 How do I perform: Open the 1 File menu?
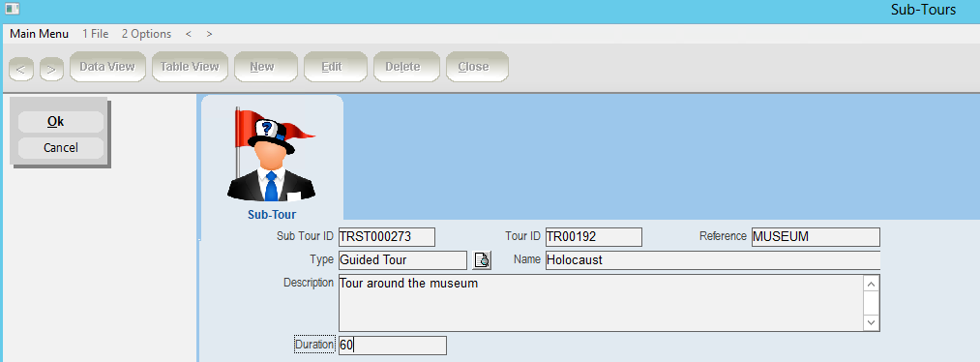point(96,34)
